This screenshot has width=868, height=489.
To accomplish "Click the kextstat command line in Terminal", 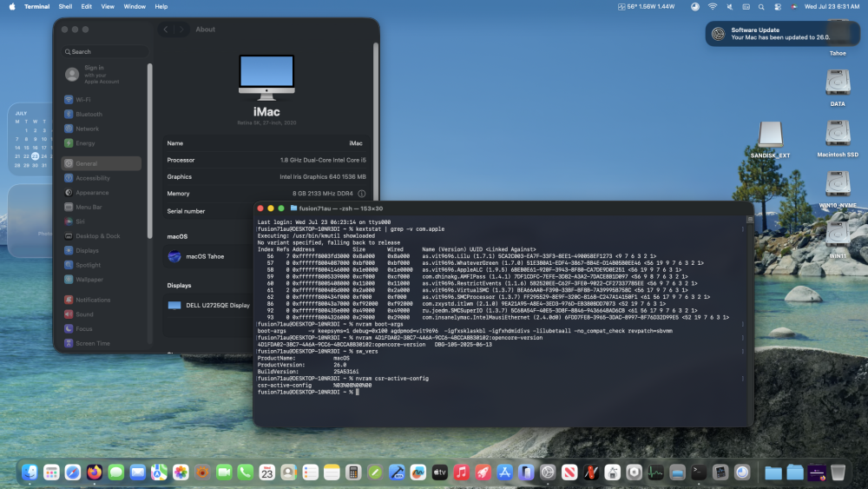I will 351,228.
